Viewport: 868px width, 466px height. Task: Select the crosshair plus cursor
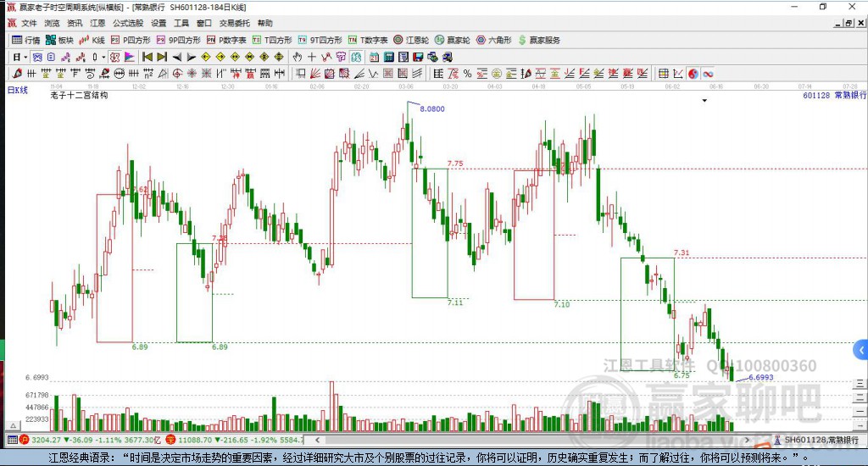(312, 57)
